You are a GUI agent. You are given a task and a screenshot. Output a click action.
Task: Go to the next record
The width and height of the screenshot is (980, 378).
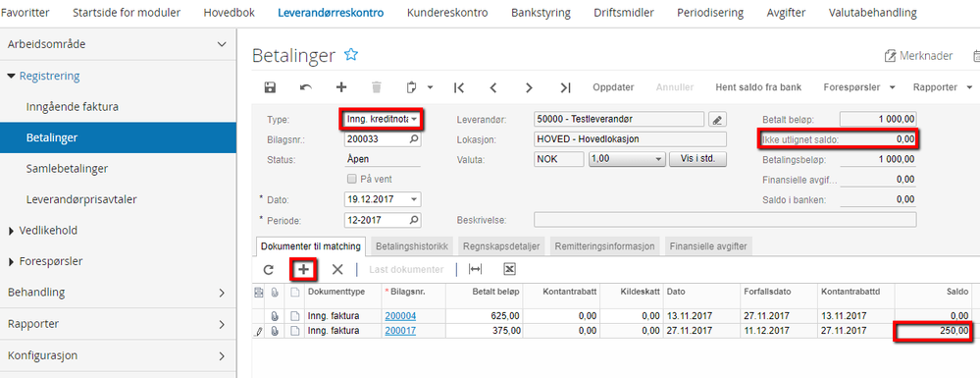(x=529, y=87)
